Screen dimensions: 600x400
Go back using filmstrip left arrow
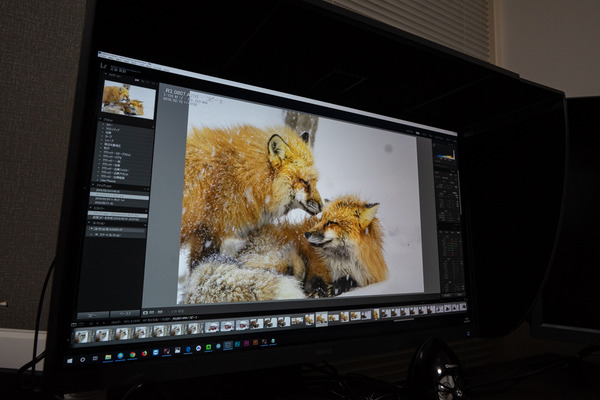click(98, 323)
